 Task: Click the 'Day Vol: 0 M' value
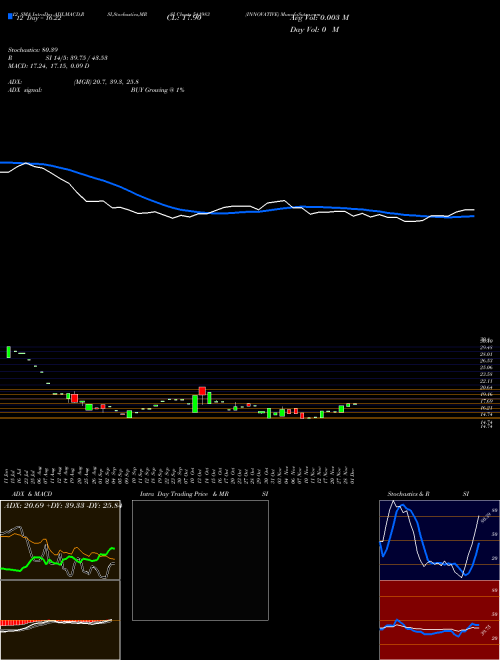(314, 30)
